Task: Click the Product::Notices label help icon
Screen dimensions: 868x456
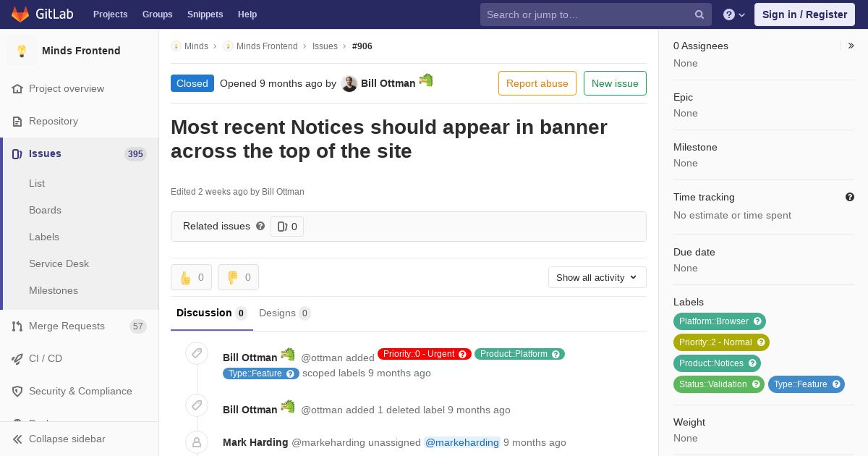Action: tap(752, 363)
